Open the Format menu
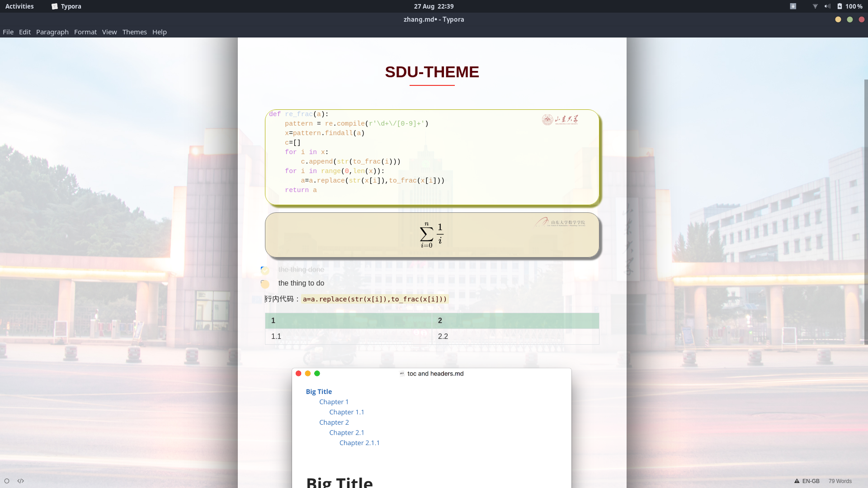The width and height of the screenshot is (868, 488). (x=85, y=32)
